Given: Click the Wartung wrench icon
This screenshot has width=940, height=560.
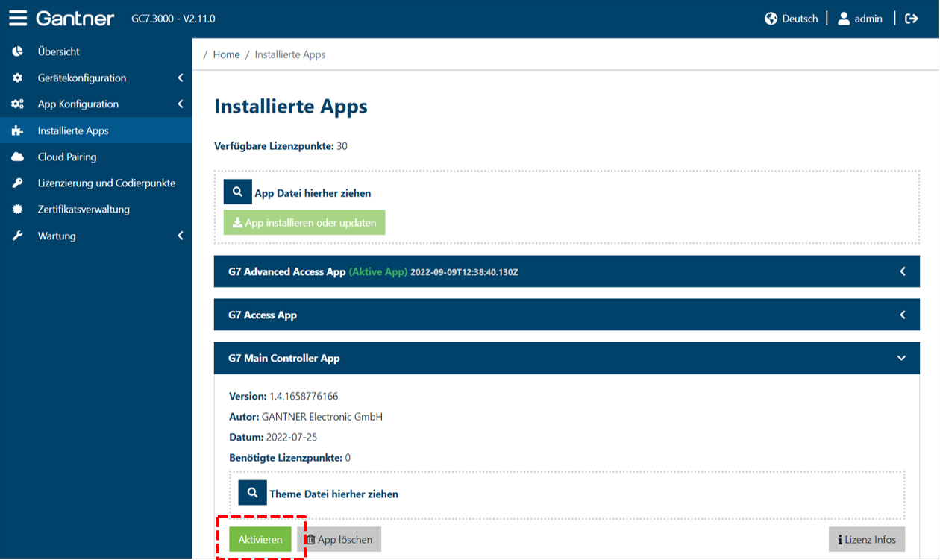Looking at the screenshot, I should (x=17, y=236).
